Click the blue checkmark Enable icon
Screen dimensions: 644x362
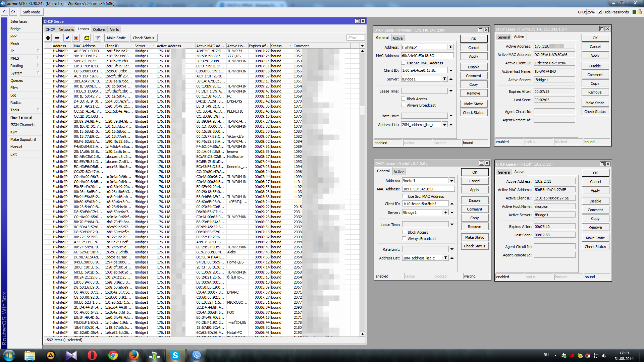tap(67, 38)
